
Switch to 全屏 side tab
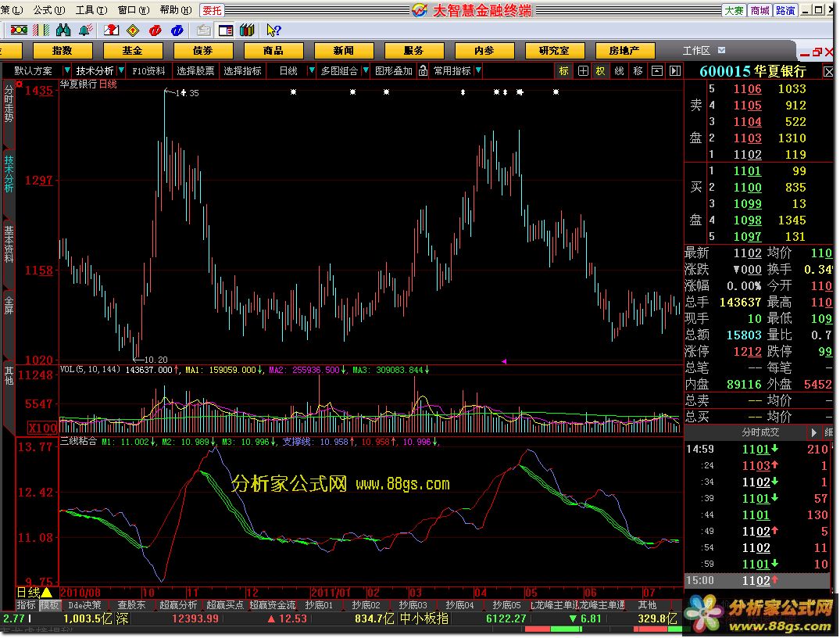(9, 304)
